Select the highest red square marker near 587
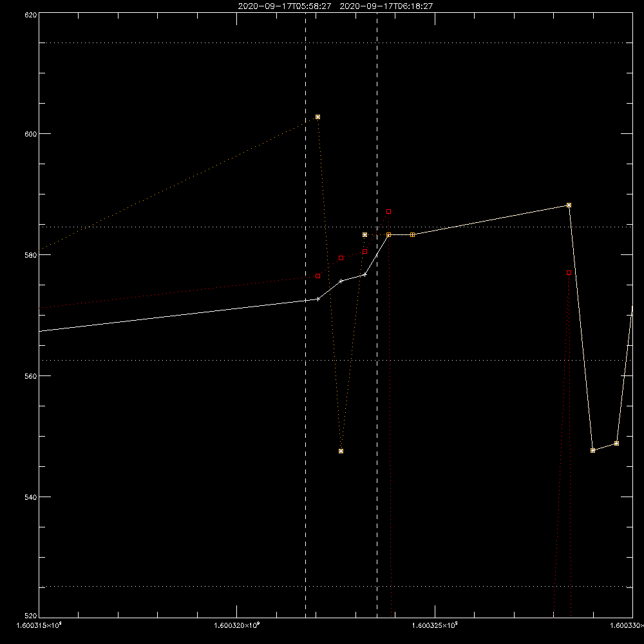The image size is (644, 644). coord(388,211)
